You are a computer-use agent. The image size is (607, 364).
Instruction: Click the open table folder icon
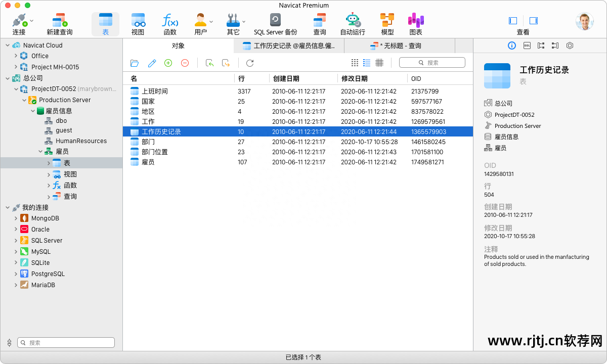pyautogui.click(x=135, y=63)
